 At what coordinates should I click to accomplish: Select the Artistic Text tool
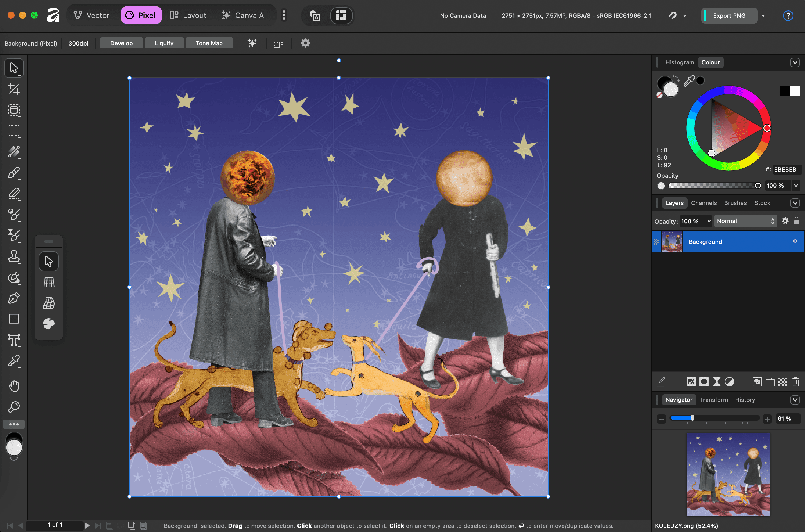(x=14, y=340)
